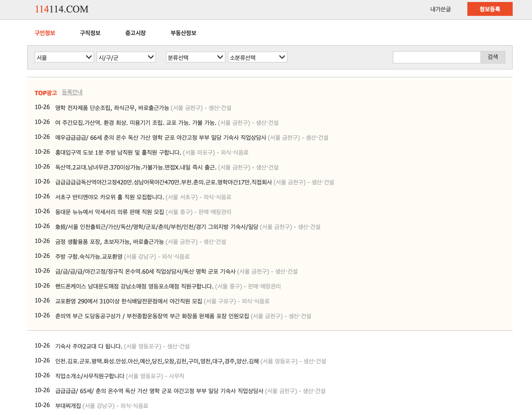Click the 114114.COM site logo

61,9
